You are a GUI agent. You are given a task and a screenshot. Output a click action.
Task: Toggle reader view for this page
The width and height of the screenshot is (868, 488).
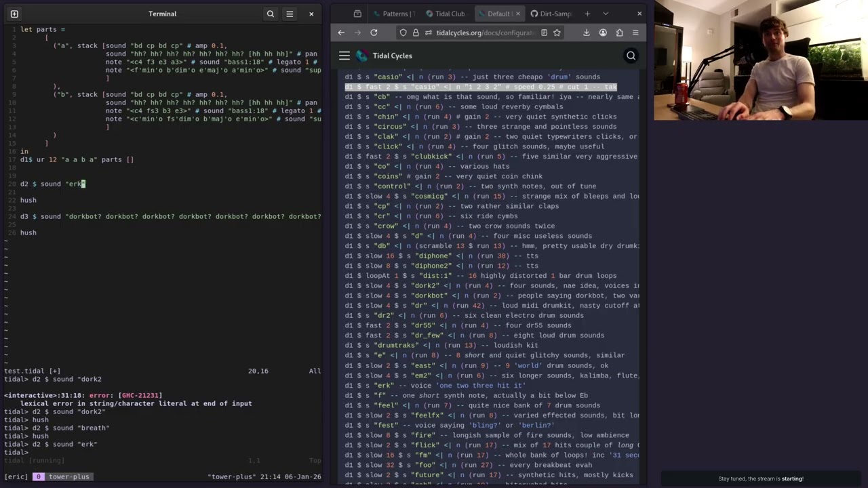coord(544,33)
